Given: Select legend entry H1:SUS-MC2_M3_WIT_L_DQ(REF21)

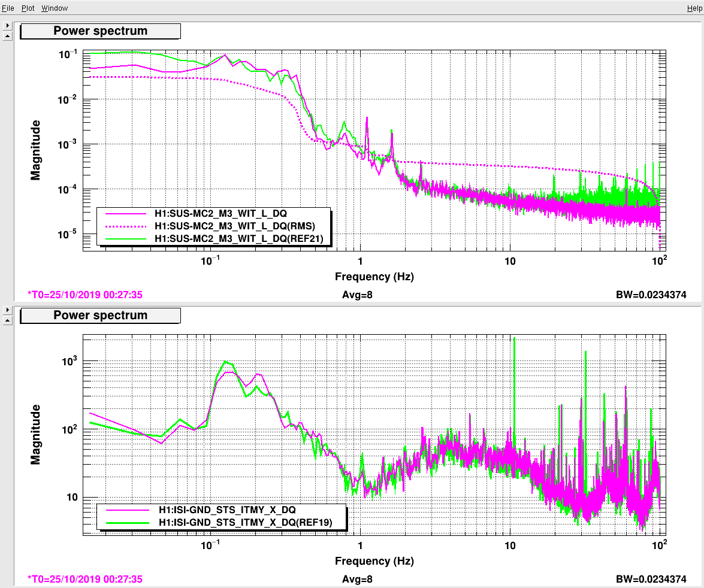Looking at the screenshot, I should click(x=239, y=238).
